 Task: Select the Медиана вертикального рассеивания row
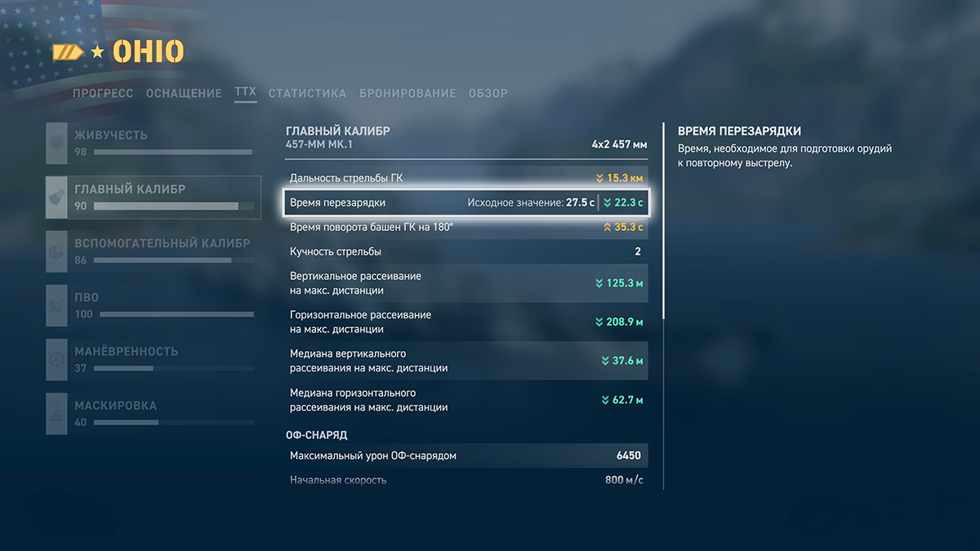coord(466,361)
